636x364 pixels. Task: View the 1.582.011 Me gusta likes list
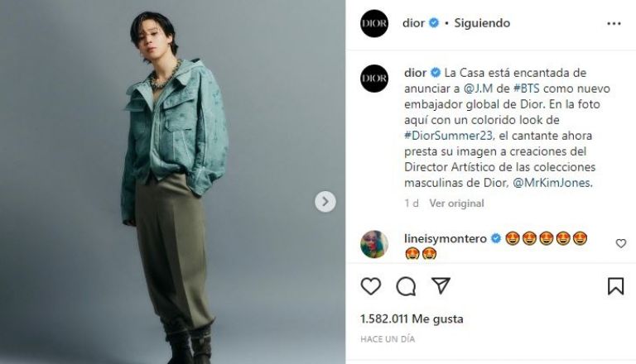click(412, 319)
